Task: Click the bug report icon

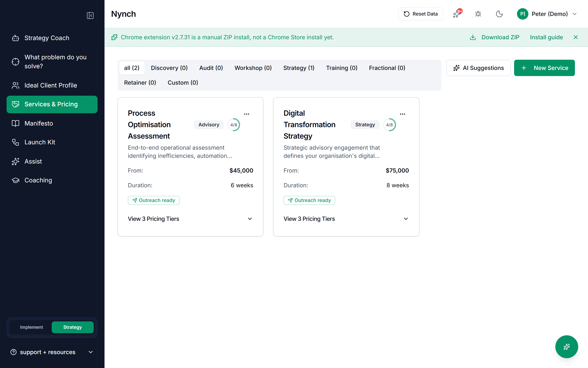Action: click(x=478, y=14)
